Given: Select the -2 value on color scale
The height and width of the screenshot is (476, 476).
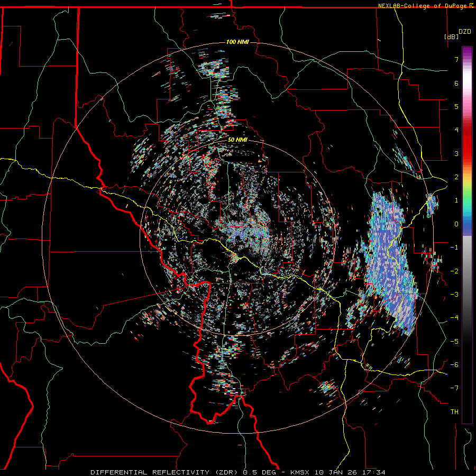Looking at the screenshot, I should coord(454,271).
